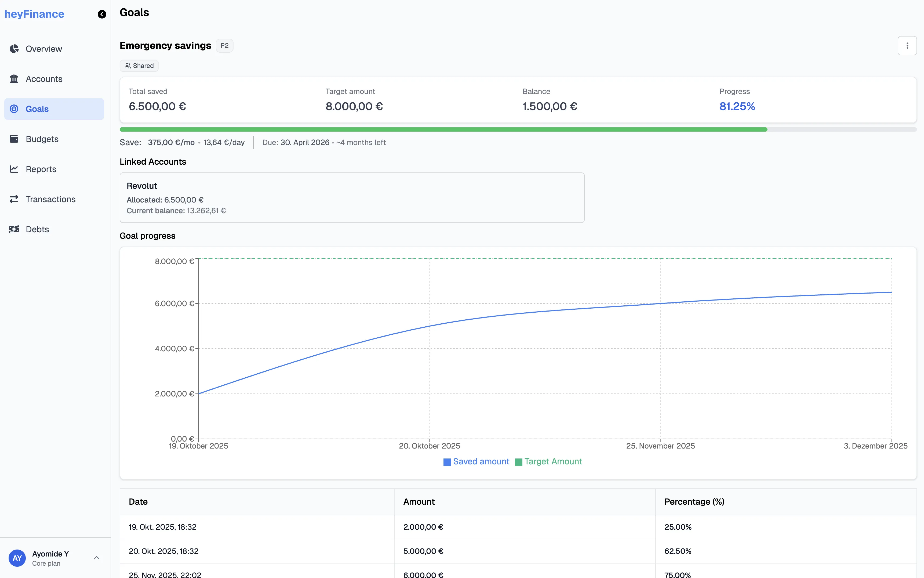Toggle the Target Amount line visibility

pos(548,462)
